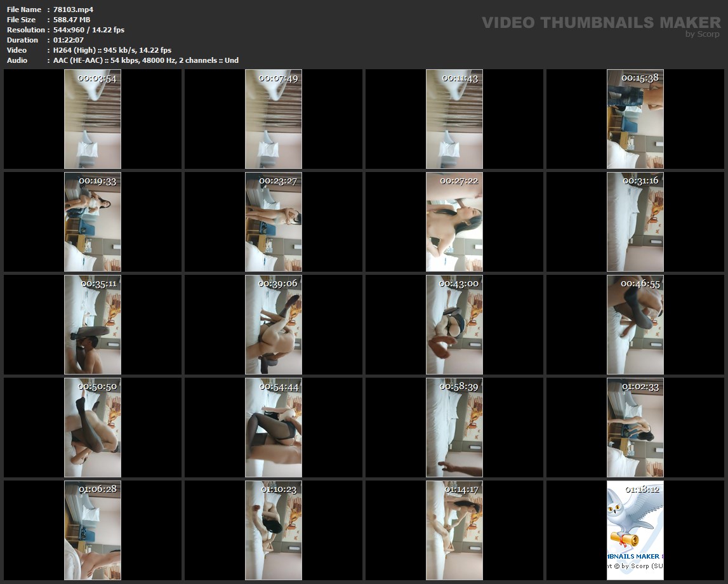Open the thumbnail marked 01:02:33
This screenshot has height=584, width=728.
(x=635, y=429)
